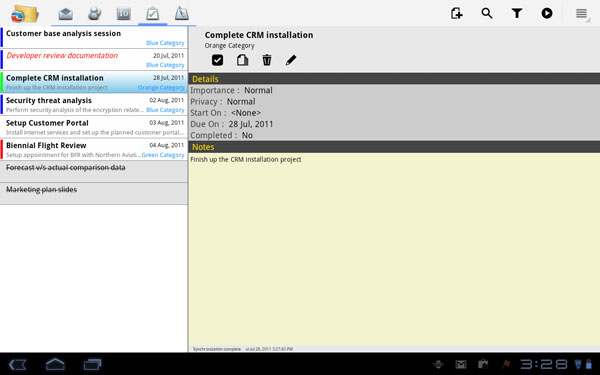
Task: Open the briefcase notification icon
Action: [x=483, y=364]
